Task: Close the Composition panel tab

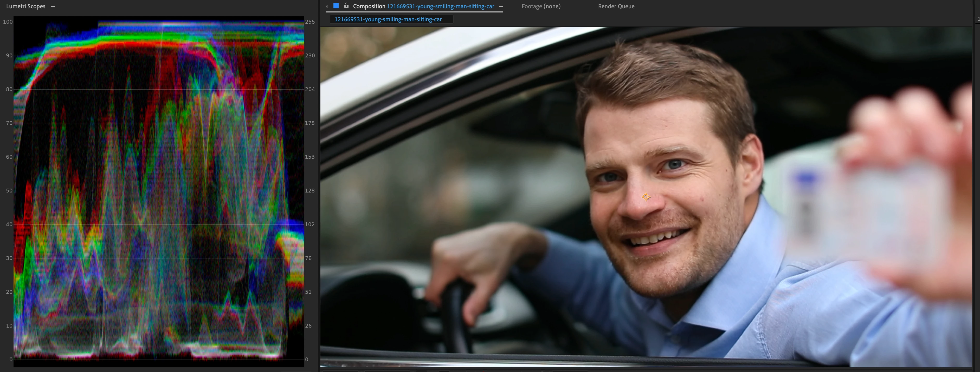Action: tap(327, 6)
